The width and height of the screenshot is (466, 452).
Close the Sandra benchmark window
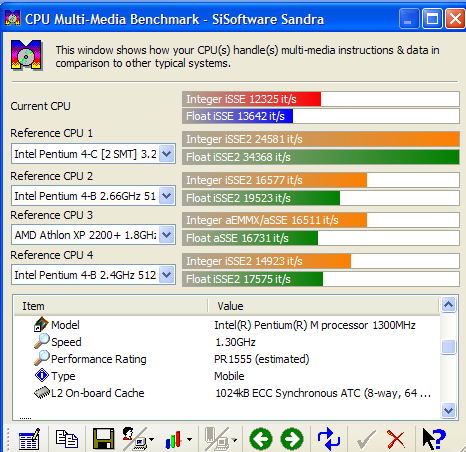(x=455, y=19)
